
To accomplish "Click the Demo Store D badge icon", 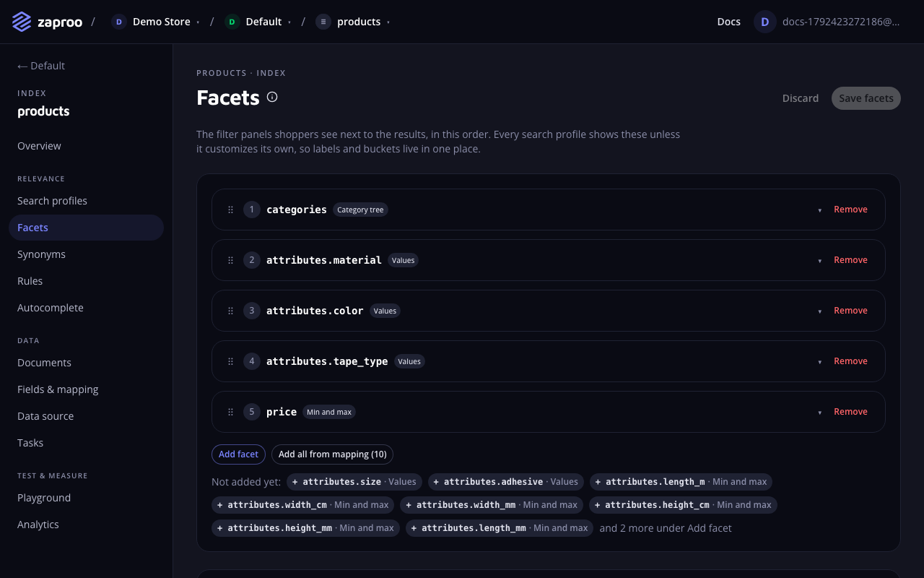I will (x=119, y=22).
